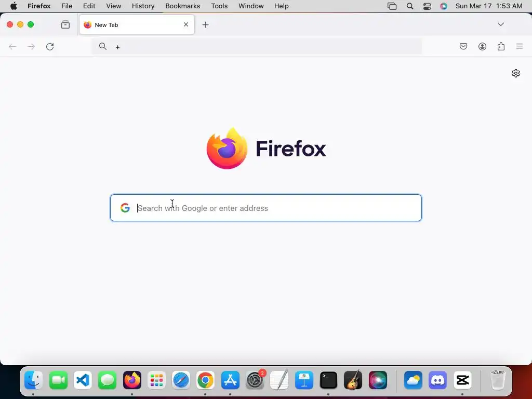Image resolution: width=532 pixels, height=399 pixels.
Task: Open TextEdit from the Dock
Action: (280, 380)
